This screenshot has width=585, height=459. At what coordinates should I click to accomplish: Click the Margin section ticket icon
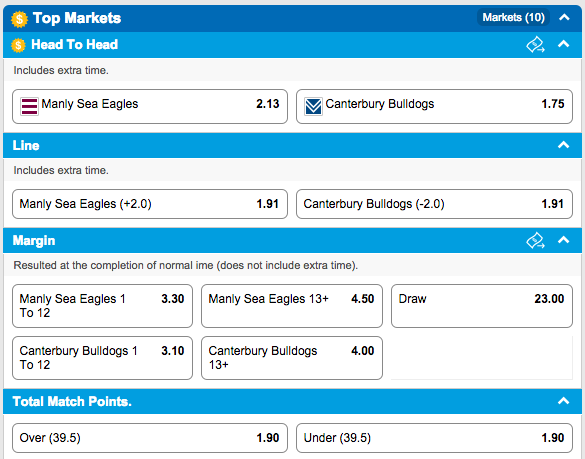point(535,241)
